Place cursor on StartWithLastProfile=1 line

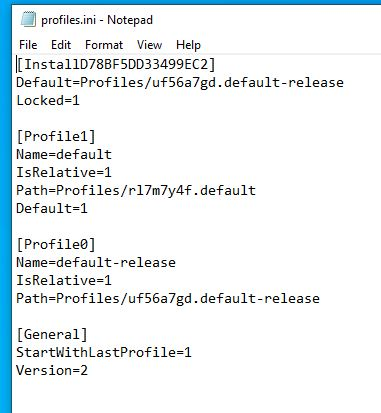pyautogui.click(x=104, y=352)
